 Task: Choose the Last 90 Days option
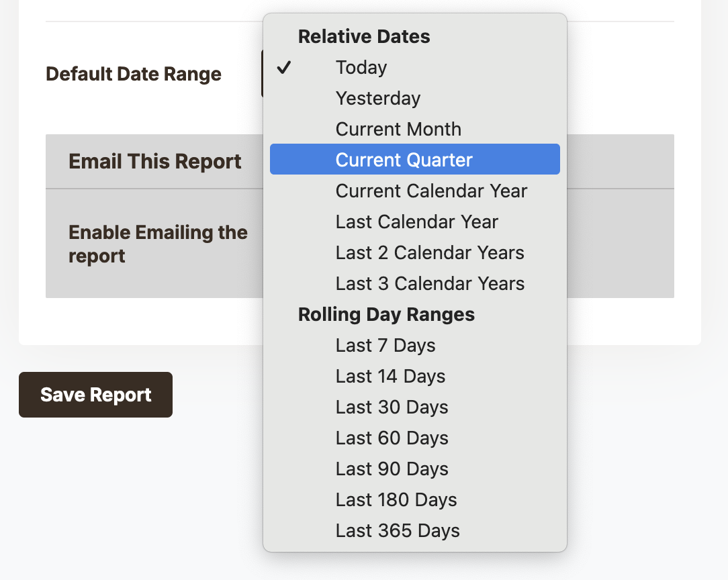point(392,469)
